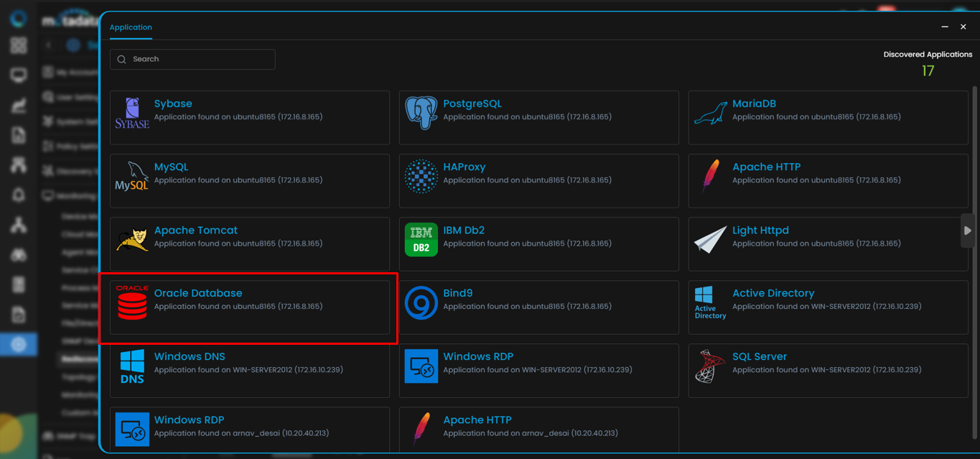980x459 pixels.
Task: Click host text under Active Directory
Action: 826,307
